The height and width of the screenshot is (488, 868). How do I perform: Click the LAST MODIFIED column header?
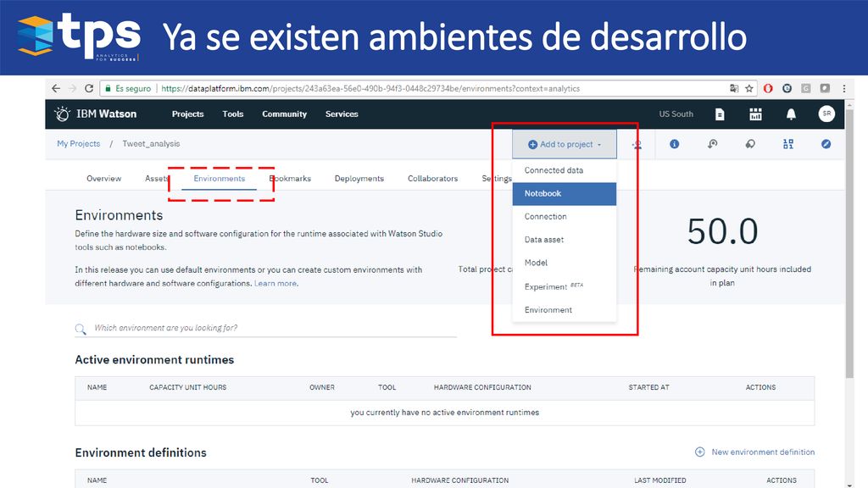[x=659, y=480]
